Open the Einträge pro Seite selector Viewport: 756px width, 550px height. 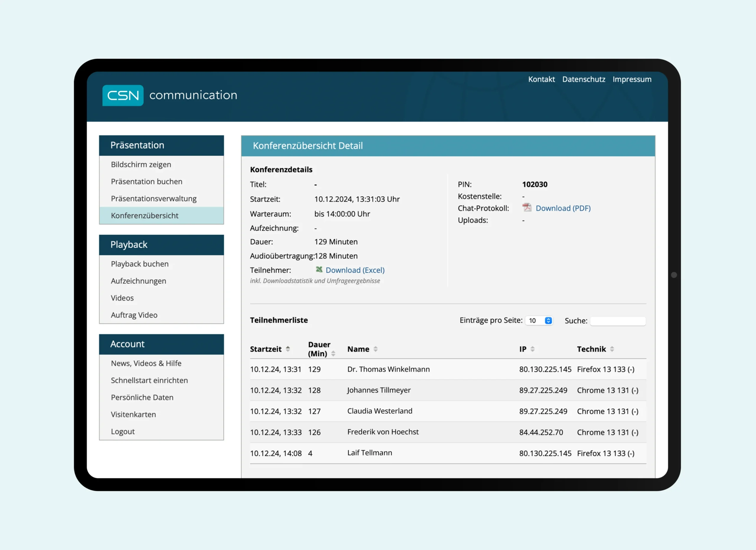point(539,320)
